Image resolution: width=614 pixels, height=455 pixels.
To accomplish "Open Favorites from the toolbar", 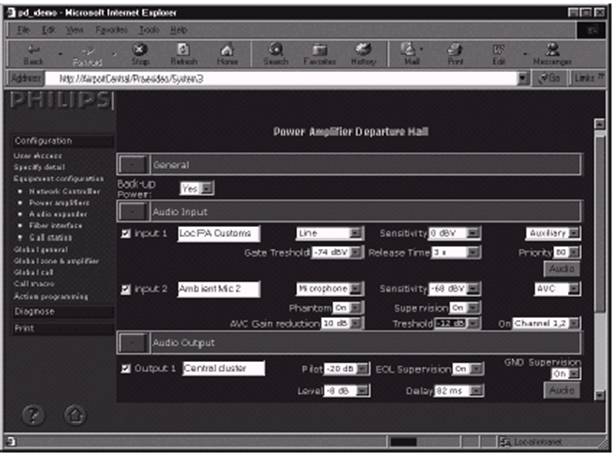I will click(321, 53).
